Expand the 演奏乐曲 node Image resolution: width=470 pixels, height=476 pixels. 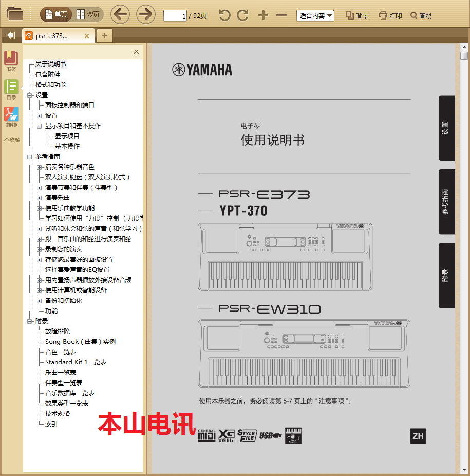point(40,198)
